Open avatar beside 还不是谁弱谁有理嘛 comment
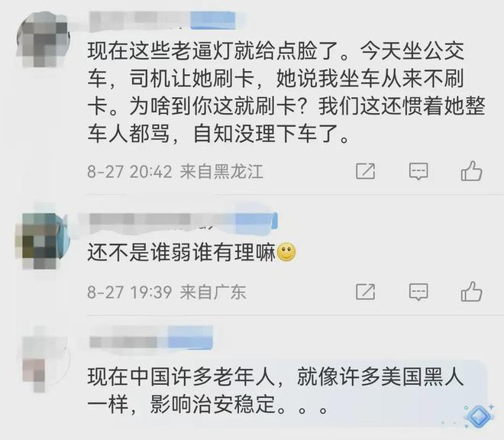 43,241
